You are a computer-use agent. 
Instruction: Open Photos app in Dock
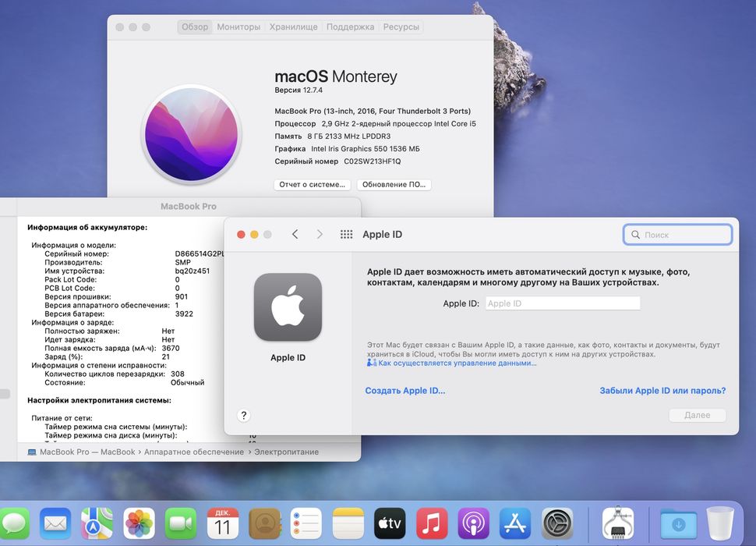[x=139, y=523]
